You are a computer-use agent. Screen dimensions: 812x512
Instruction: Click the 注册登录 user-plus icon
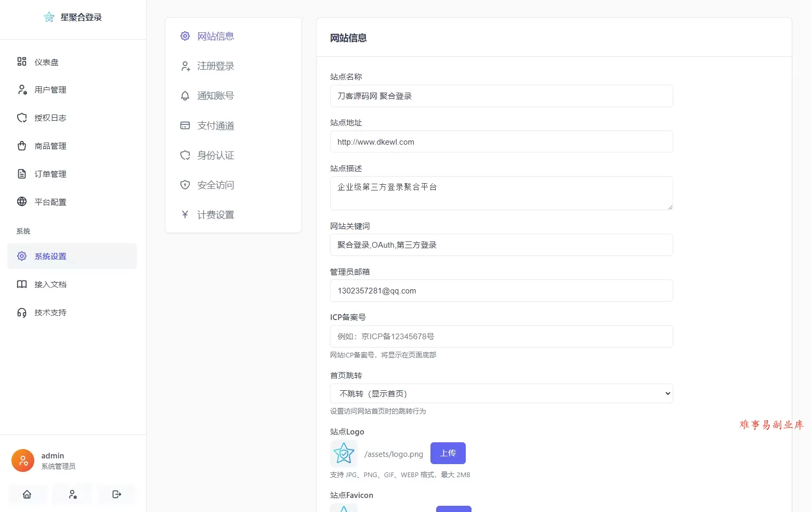coord(185,66)
